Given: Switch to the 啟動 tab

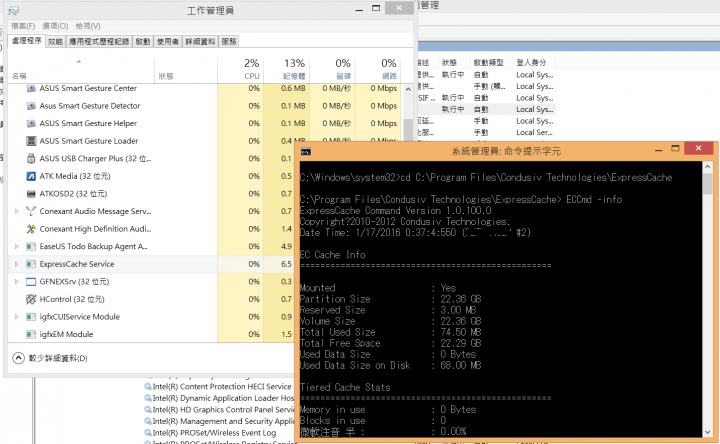Looking at the screenshot, I should click(x=143, y=41).
